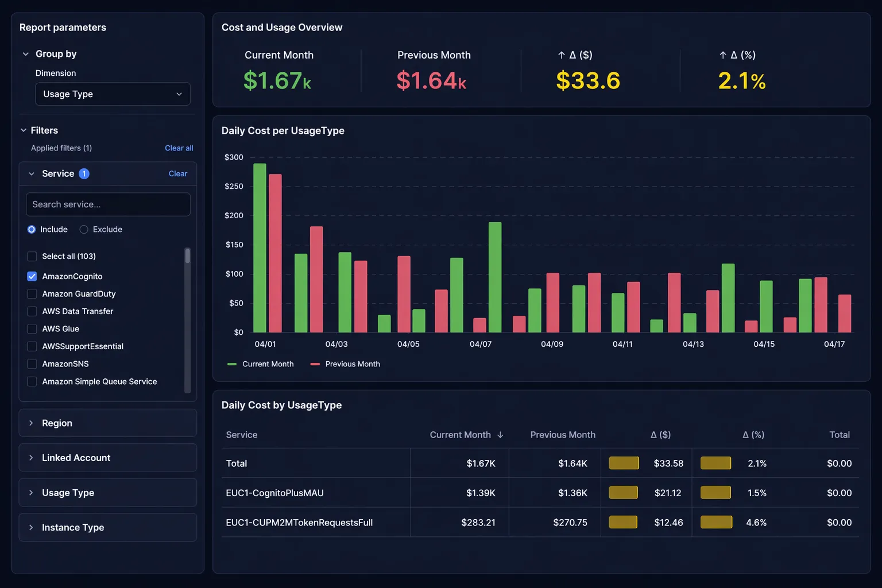Click the tallest green bar on 04/01
This screenshot has width=882, height=588.
260,248
